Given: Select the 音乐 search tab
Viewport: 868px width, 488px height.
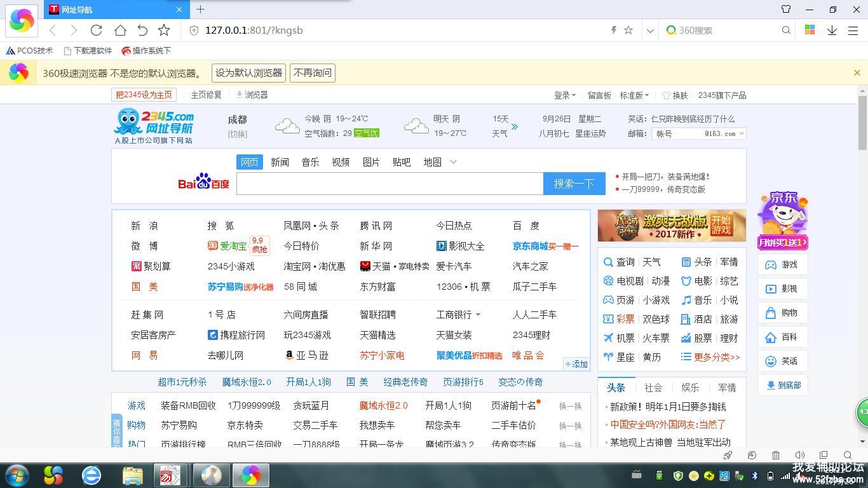Looking at the screenshot, I should click(310, 162).
